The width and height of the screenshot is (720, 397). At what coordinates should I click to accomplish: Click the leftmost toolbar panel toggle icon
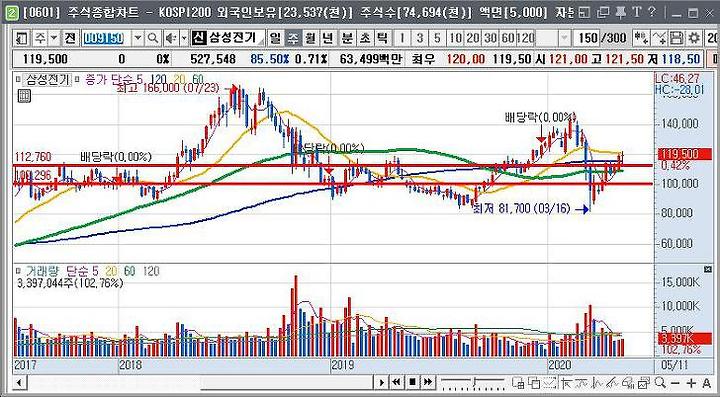point(22,38)
